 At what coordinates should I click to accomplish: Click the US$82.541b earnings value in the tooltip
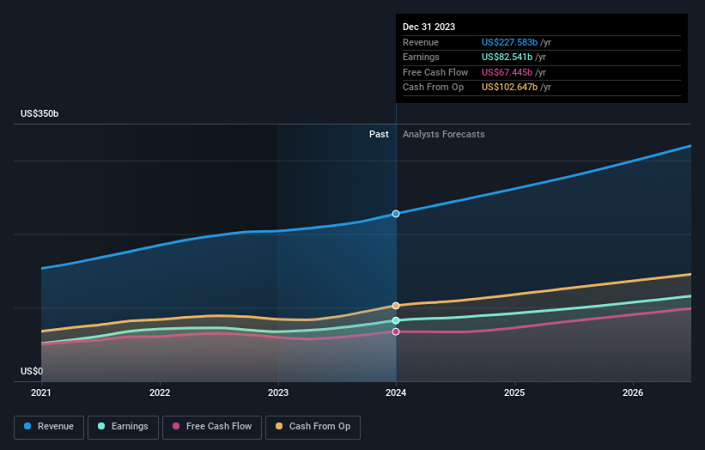(x=506, y=58)
